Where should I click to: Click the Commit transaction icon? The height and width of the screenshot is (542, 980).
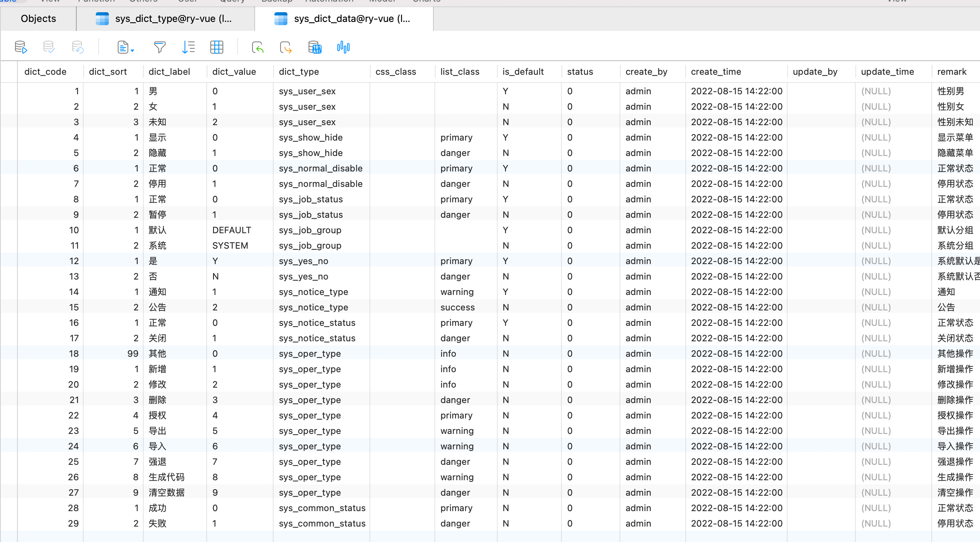click(49, 47)
